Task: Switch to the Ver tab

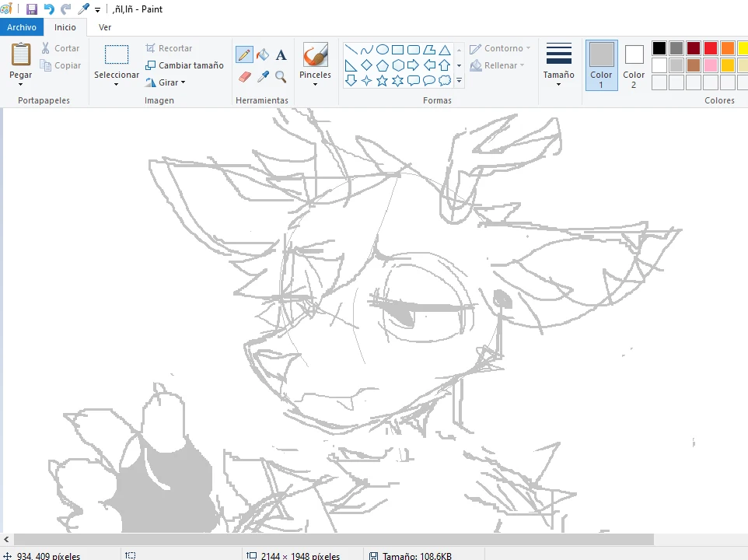Action: [105, 27]
